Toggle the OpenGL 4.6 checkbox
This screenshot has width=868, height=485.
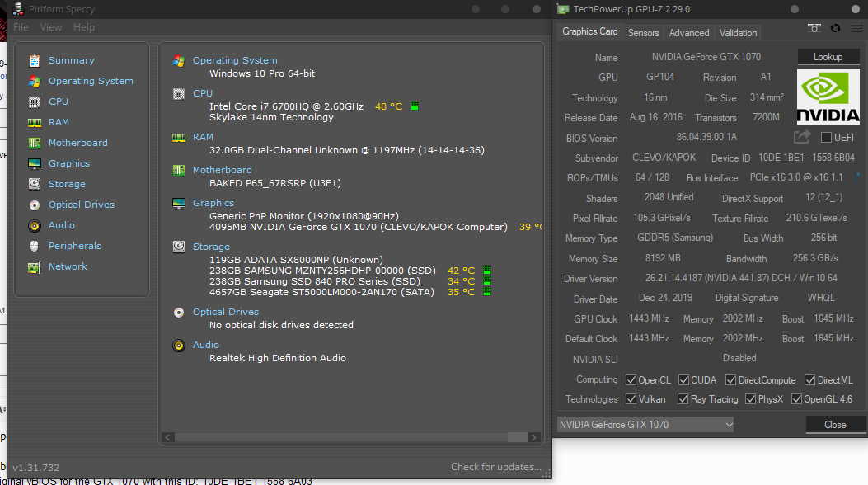coord(796,398)
